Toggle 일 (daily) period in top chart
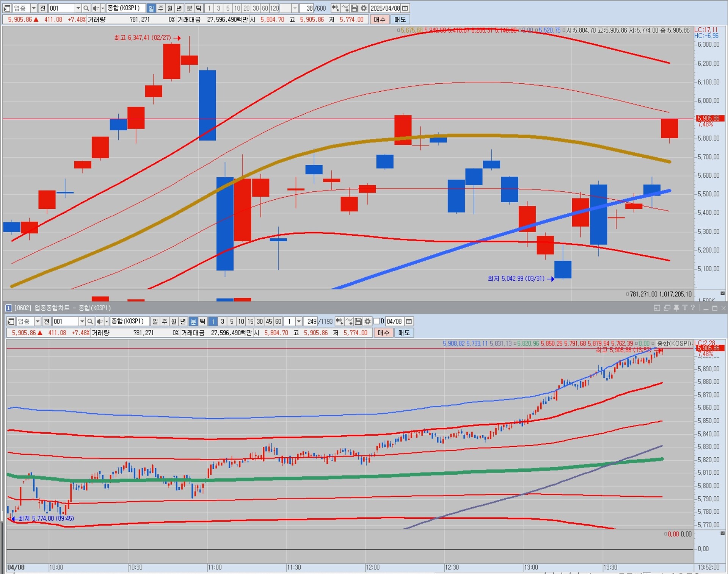 click(x=151, y=8)
